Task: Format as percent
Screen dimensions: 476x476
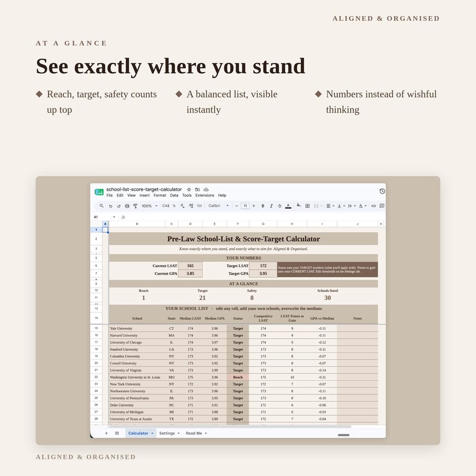Action: [174, 206]
